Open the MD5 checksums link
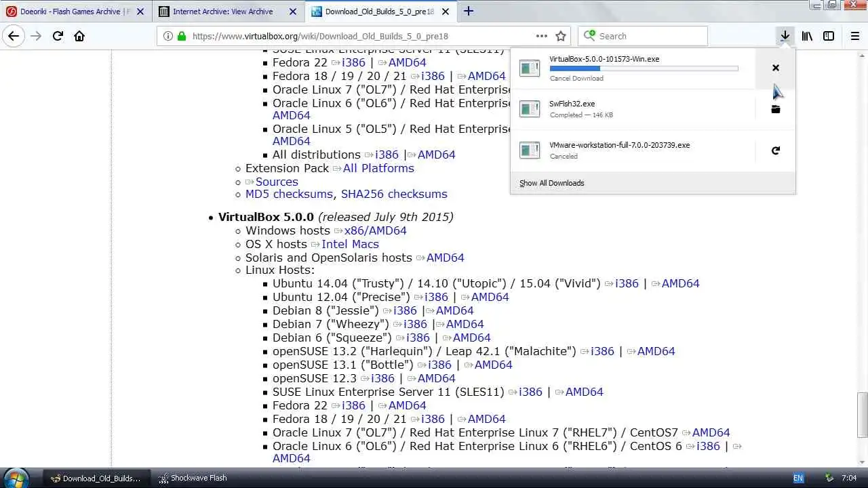The width and height of the screenshot is (868, 488). tap(289, 194)
